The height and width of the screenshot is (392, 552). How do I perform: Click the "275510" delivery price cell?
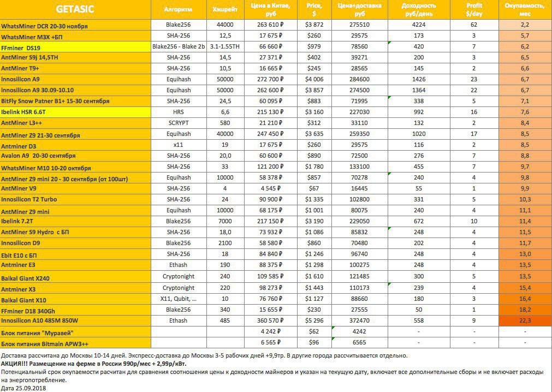coord(359,25)
